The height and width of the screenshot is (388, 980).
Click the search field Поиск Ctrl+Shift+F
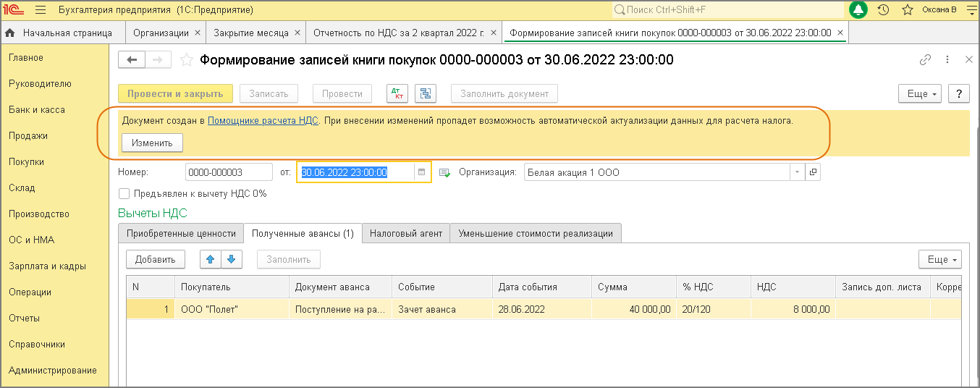click(x=727, y=10)
